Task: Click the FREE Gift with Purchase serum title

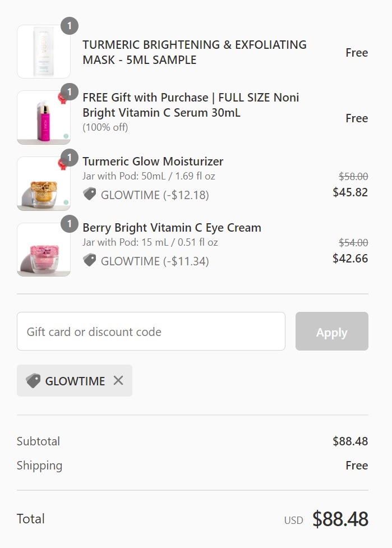Action: [191, 105]
